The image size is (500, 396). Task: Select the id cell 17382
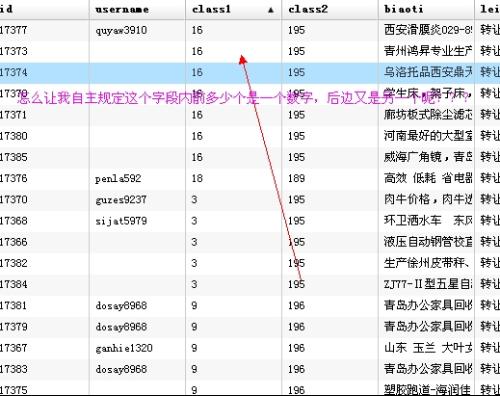[x=13, y=263]
